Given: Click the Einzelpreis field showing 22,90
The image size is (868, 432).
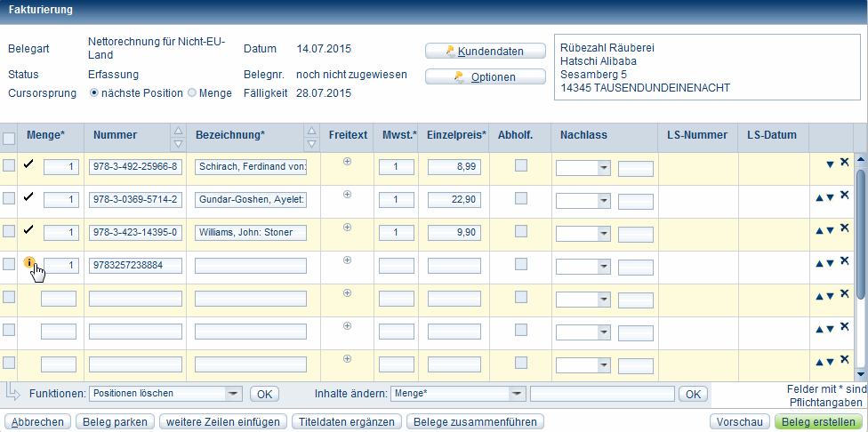Looking at the screenshot, I should [454, 200].
